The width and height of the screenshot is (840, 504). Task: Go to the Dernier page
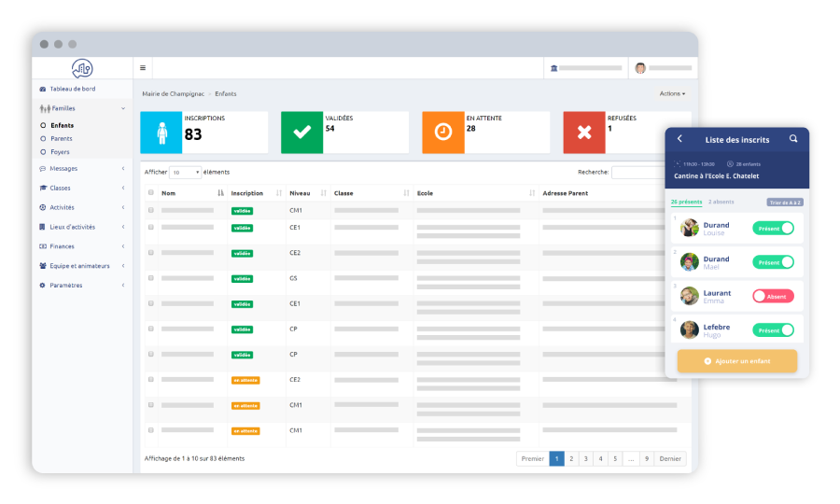click(x=670, y=459)
